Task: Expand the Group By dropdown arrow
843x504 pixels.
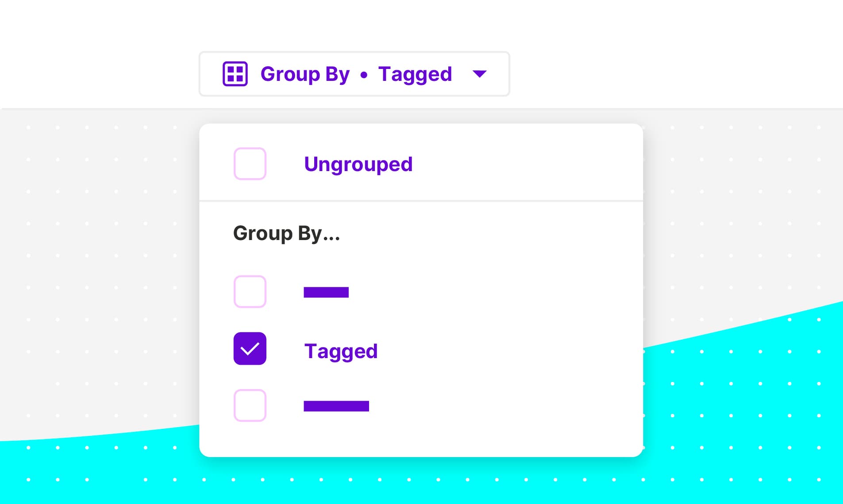Action: click(x=480, y=74)
